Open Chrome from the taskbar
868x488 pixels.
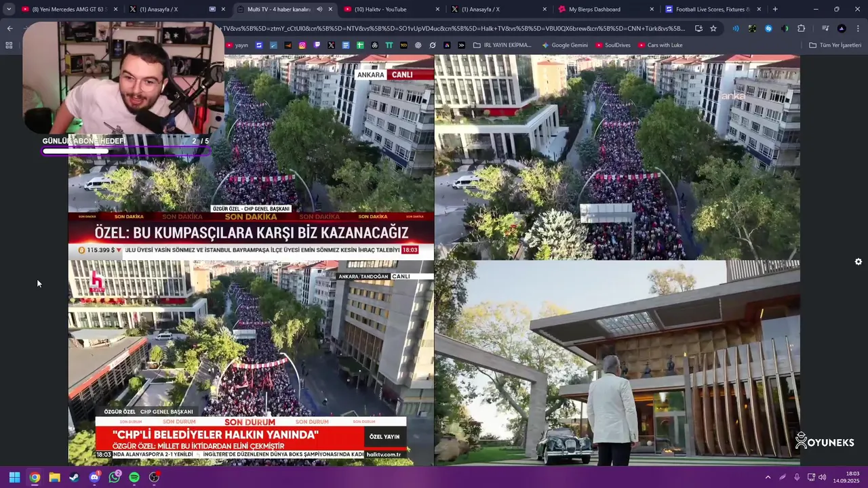pos(35,477)
